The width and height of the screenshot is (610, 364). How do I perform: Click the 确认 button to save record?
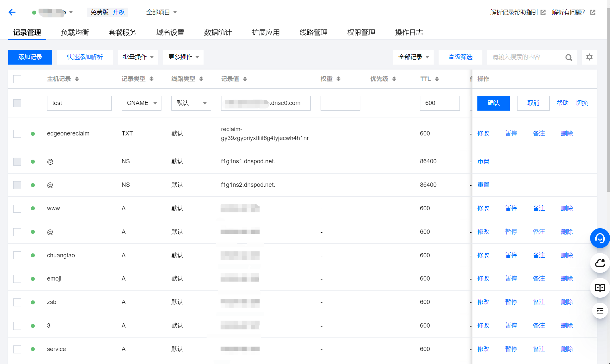point(494,103)
